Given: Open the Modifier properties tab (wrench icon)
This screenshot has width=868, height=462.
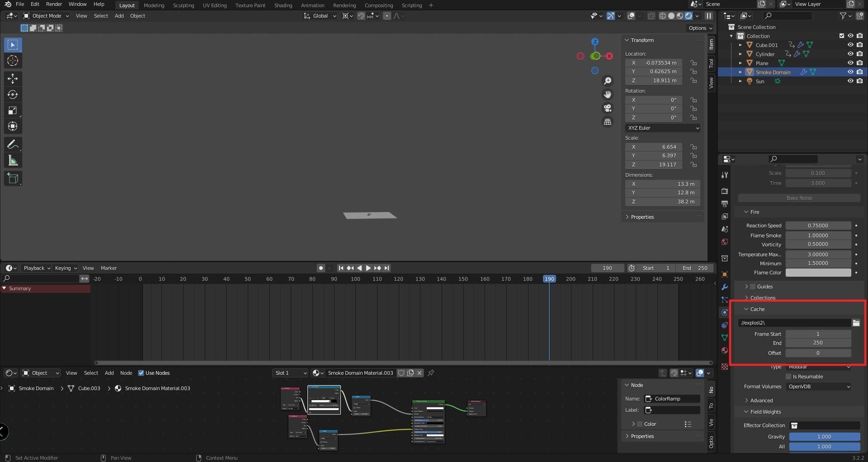Looking at the screenshot, I should pos(724,287).
